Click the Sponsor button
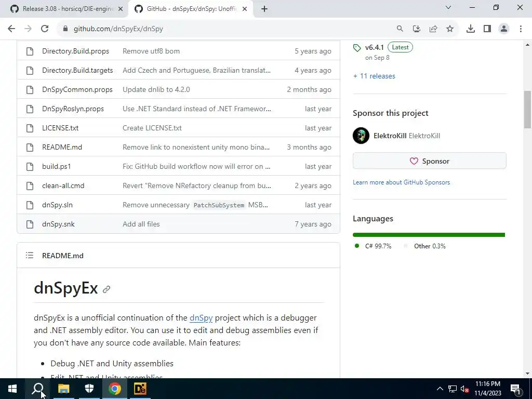Viewport: 532px width, 399px height. point(430,161)
